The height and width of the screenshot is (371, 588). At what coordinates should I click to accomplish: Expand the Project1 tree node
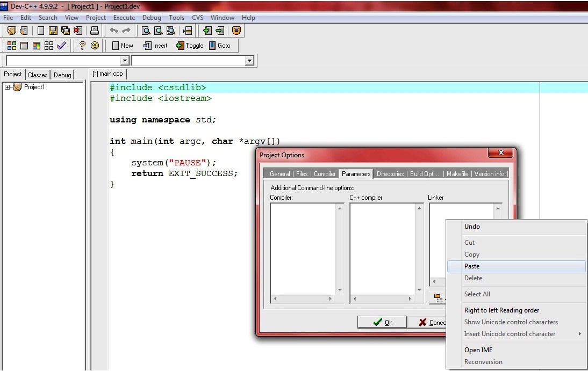point(7,88)
